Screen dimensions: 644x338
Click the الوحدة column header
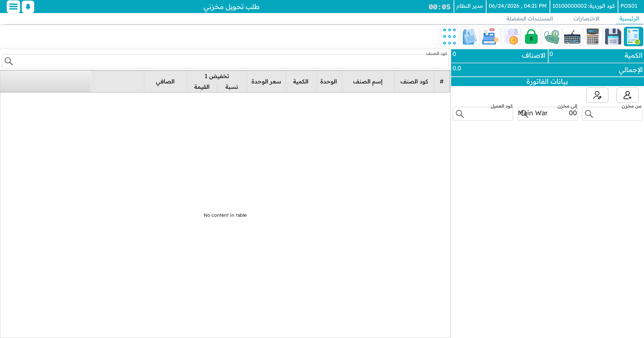329,81
